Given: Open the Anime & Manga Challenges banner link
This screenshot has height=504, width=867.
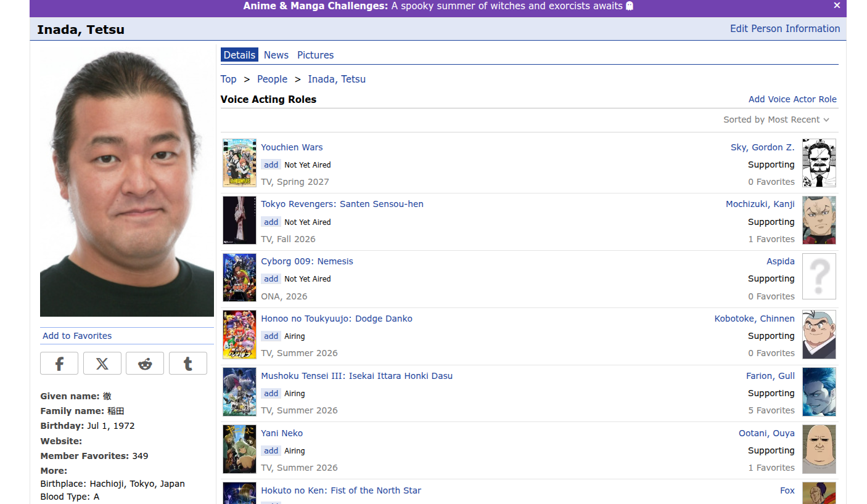Looking at the screenshot, I should [x=438, y=6].
